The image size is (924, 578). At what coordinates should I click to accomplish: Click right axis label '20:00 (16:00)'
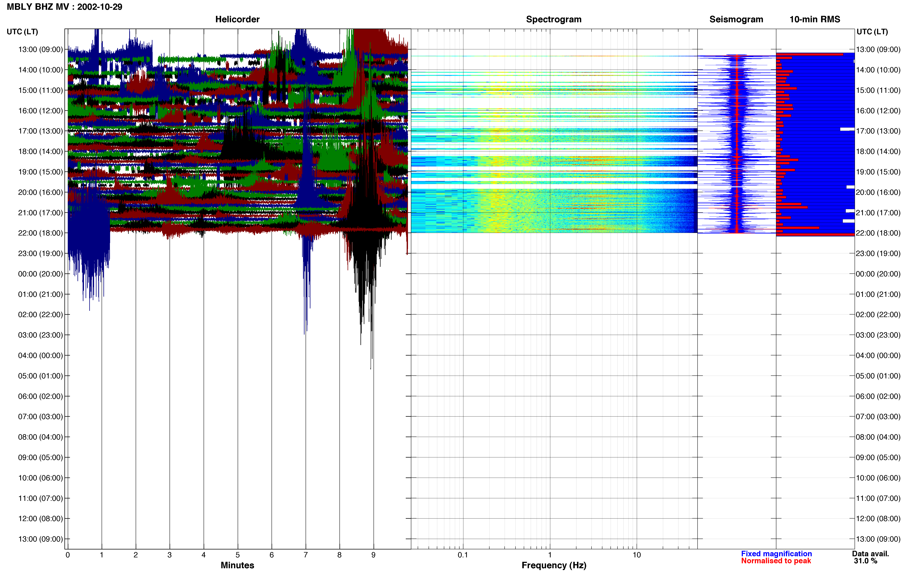[x=878, y=192]
